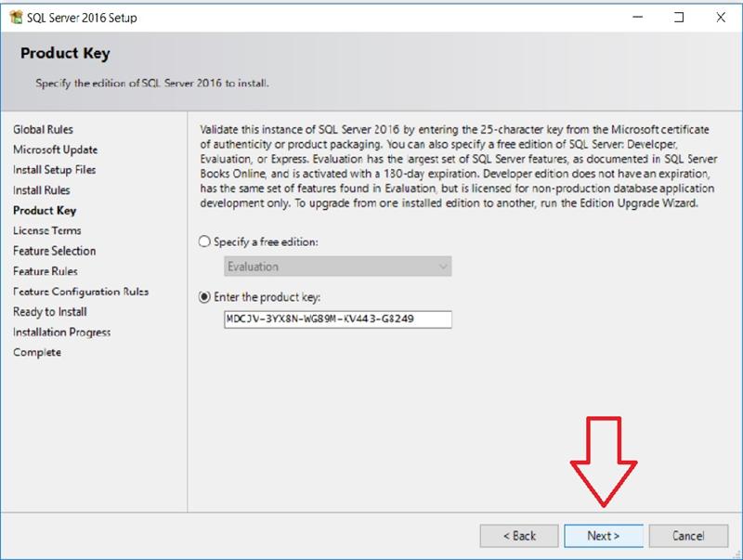Open the Evaluation edition dropdown
This screenshot has height=560, width=743.
338,267
